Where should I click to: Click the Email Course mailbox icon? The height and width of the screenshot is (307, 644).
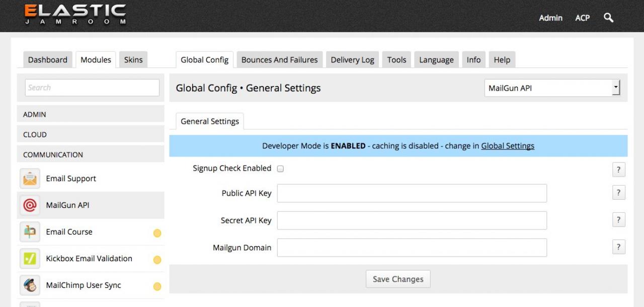30,232
